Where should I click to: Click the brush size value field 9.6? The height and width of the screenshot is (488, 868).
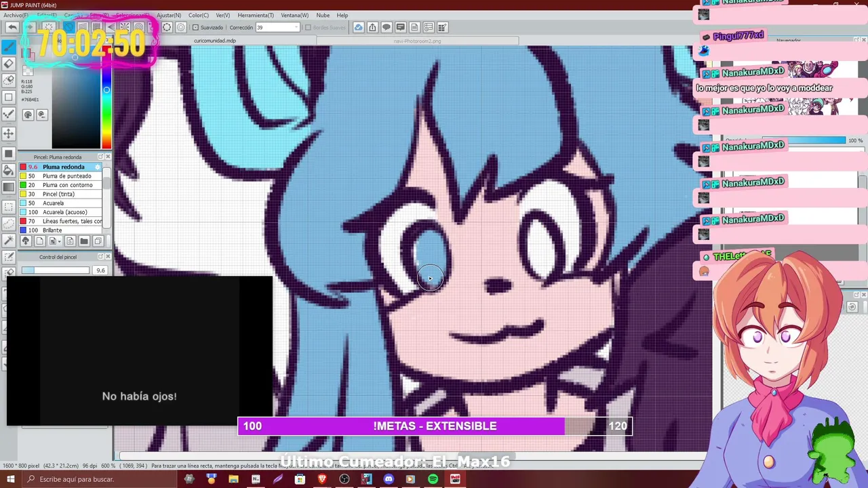100,270
